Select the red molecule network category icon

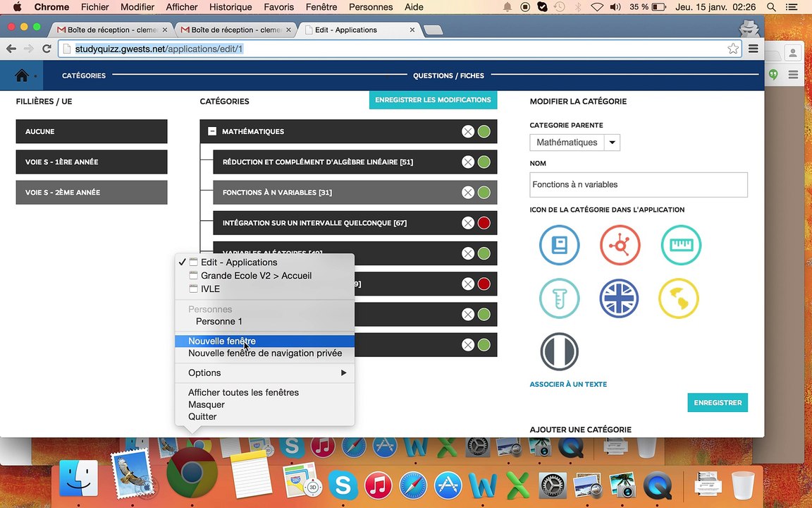[x=620, y=245]
